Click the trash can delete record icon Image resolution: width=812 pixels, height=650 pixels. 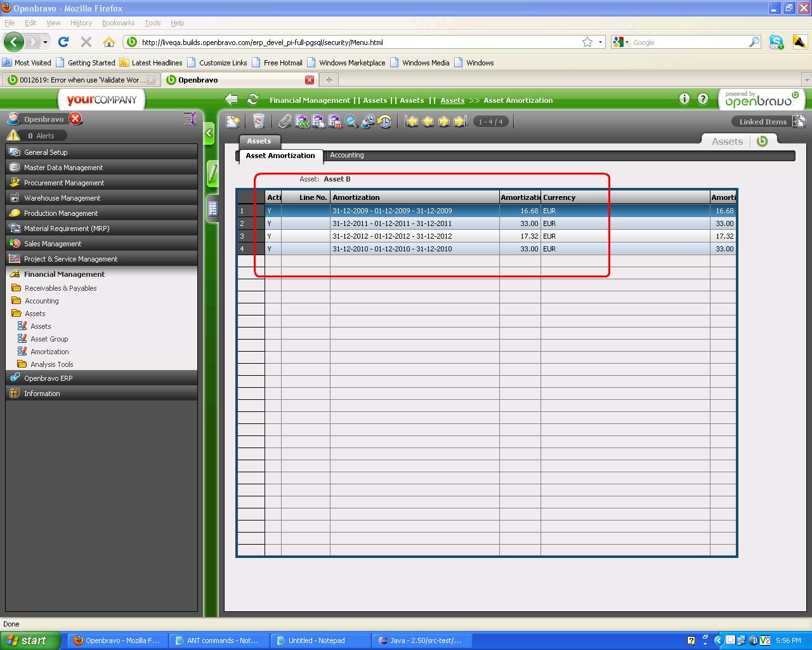[258, 121]
